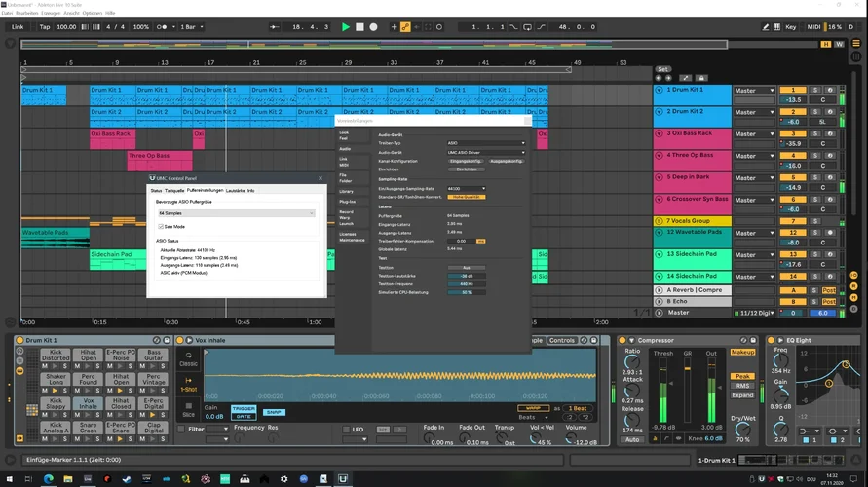Switch to the Lautstärke tab

point(235,191)
